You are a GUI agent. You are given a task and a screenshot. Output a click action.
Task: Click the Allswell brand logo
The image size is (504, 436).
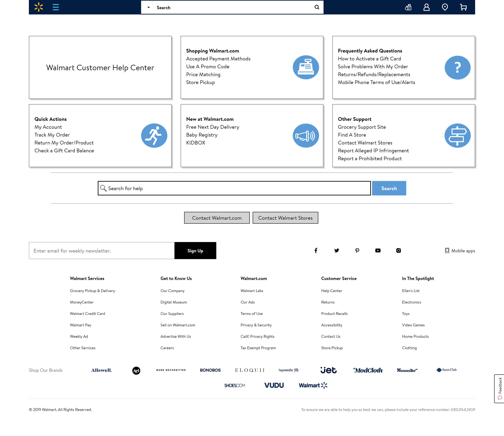click(101, 370)
